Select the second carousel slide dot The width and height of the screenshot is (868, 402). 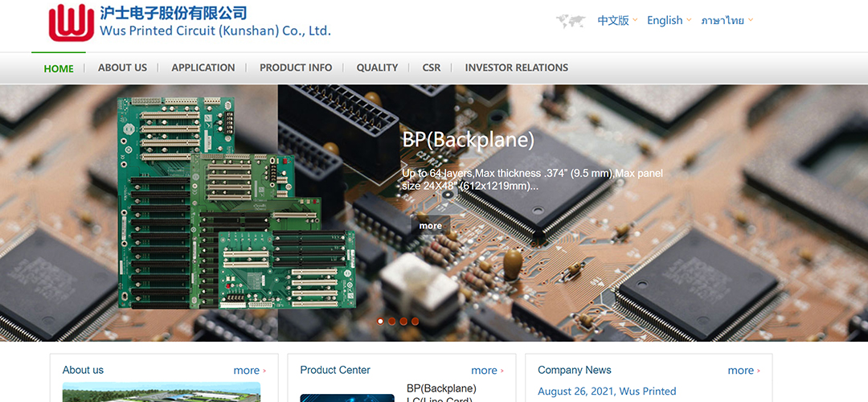pyautogui.click(x=392, y=321)
